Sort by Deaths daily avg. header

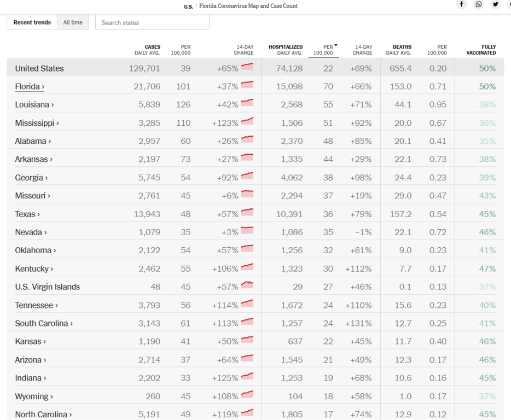point(398,50)
